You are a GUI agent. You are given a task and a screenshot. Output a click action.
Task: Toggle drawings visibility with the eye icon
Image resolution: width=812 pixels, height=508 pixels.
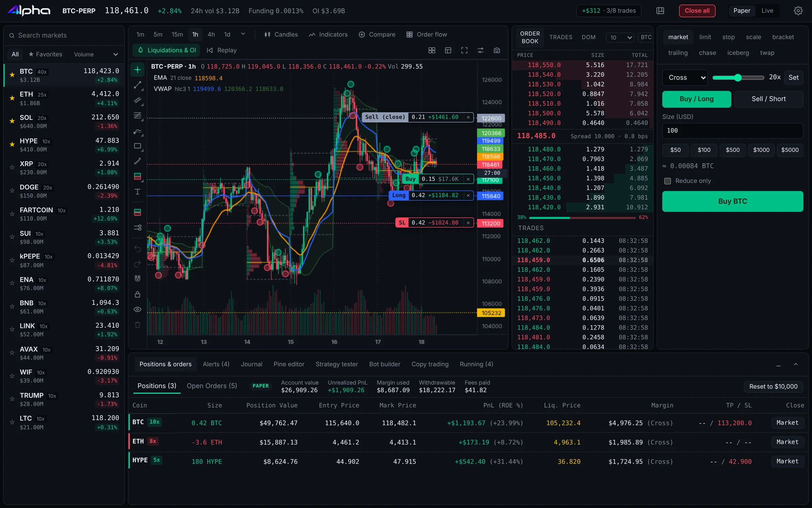pyautogui.click(x=137, y=310)
